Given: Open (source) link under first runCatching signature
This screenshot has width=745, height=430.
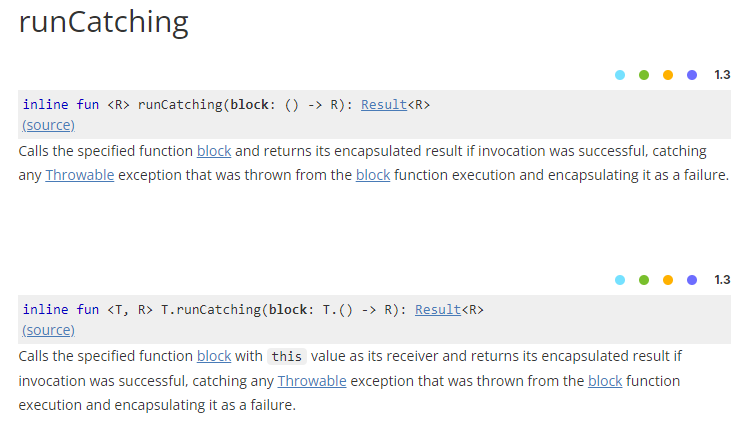Looking at the screenshot, I should [x=48, y=125].
